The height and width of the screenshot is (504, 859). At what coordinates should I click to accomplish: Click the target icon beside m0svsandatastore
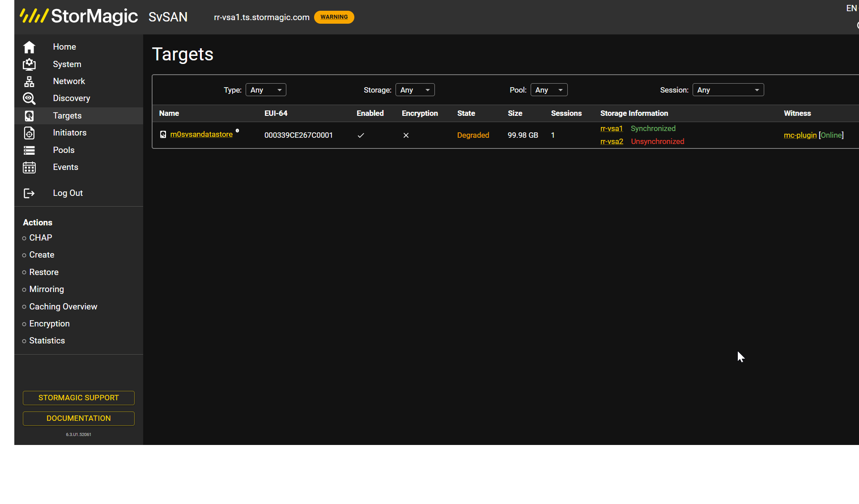click(x=163, y=135)
